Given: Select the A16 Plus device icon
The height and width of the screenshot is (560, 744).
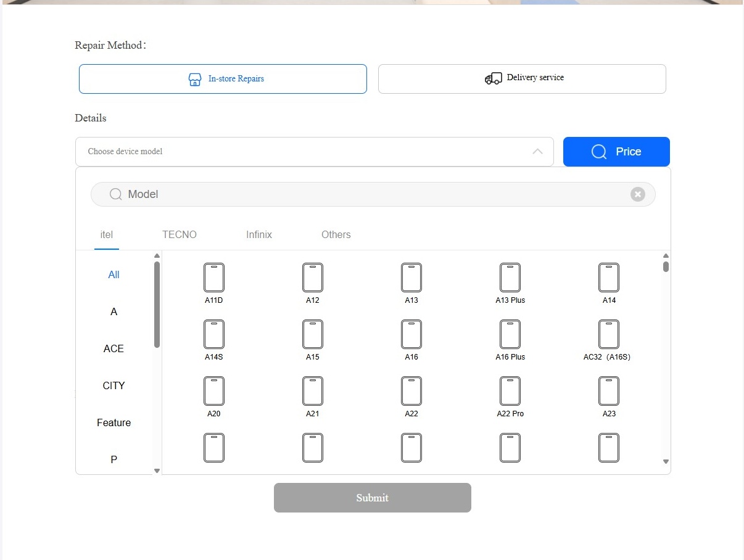Looking at the screenshot, I should click(510, 334).
